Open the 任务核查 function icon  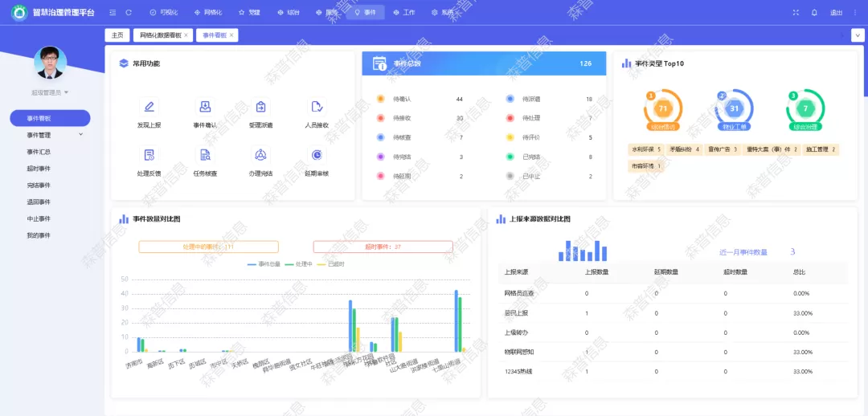[x=205, y=154]
